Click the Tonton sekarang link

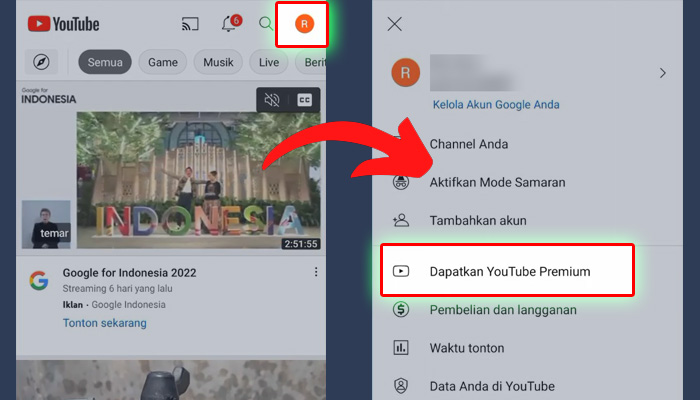(104, 323)
